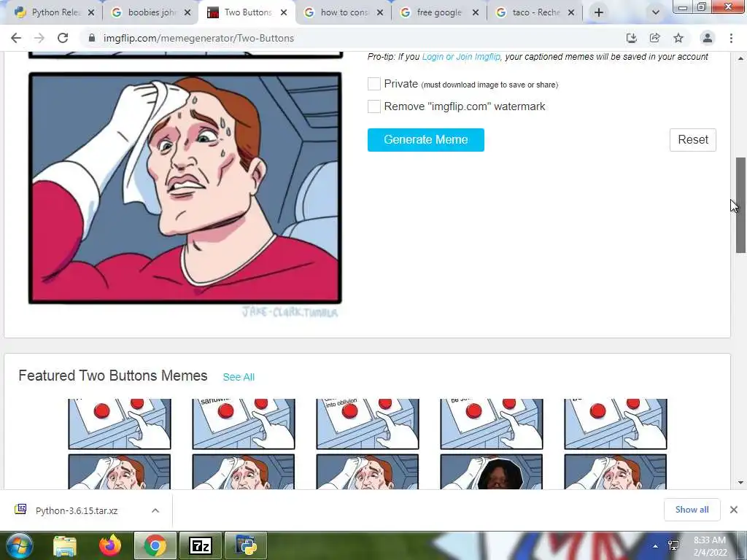Click Show all downloads button
The width and height of the screenshot is (747, 560).
tap(692, 510)
